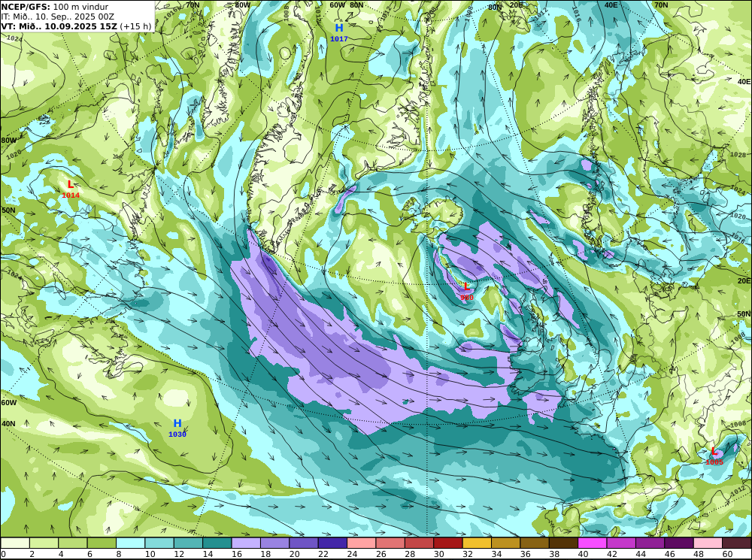Viewport: 752px width, 560px height.
Task: Pick the light cyan 8–10 legend swatch
Action: pos(130,543)
